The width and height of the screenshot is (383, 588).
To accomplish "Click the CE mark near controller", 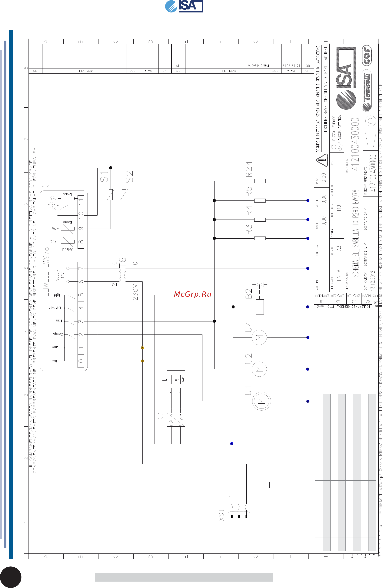I will (45, 182).
